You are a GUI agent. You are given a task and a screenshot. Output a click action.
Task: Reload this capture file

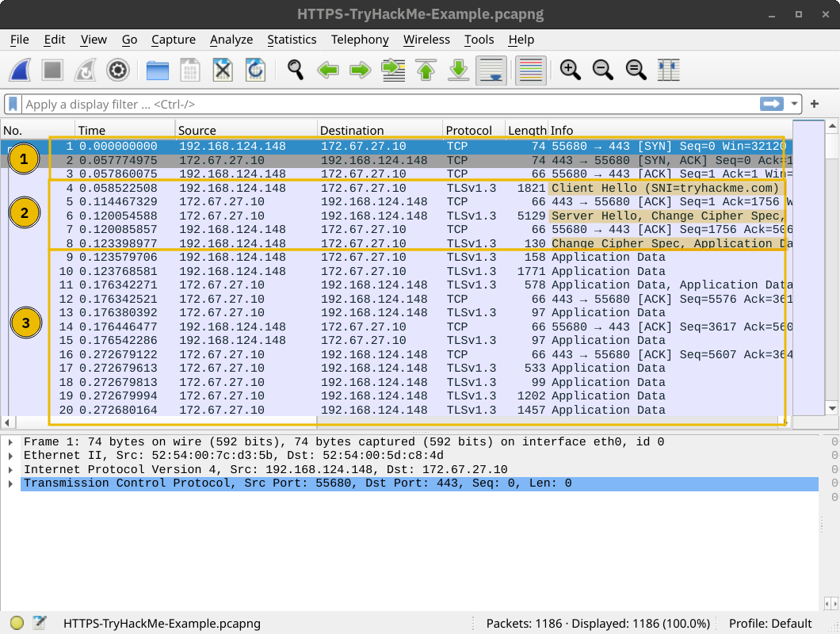(254, 70)
